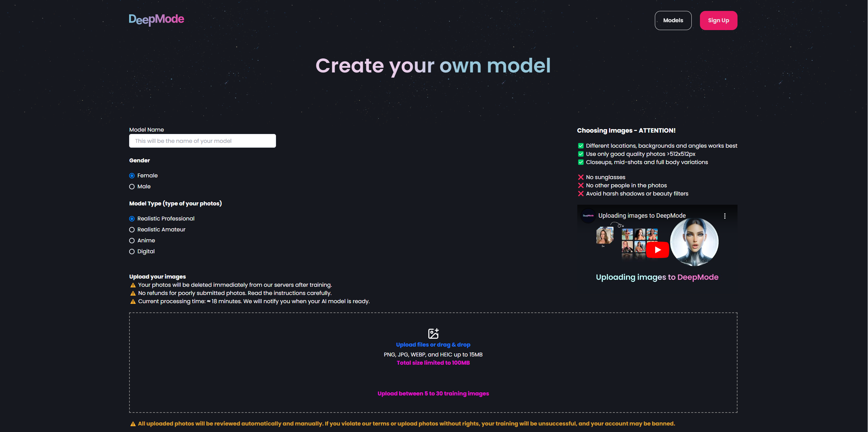Select the Realistic Amateur model type
This screenshot has width=868, height=432.
click(132, 229)
